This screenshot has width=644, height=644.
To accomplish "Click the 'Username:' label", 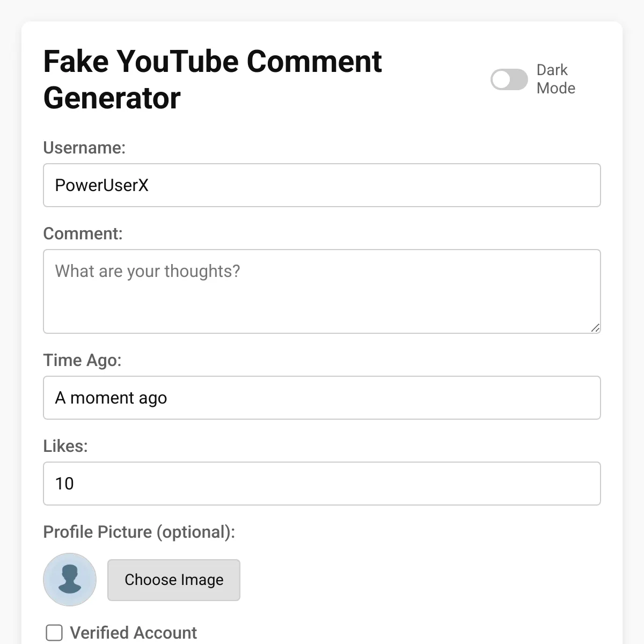I will coord(84,148).
